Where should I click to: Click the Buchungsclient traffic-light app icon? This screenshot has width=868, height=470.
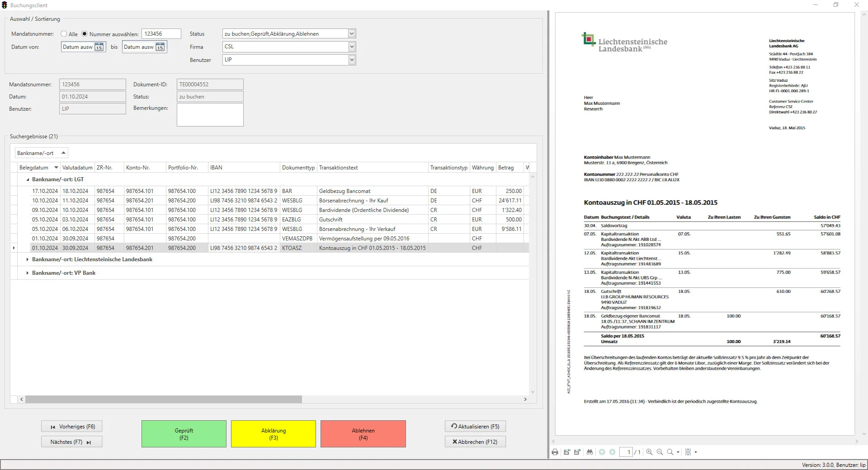click(5, 5)
